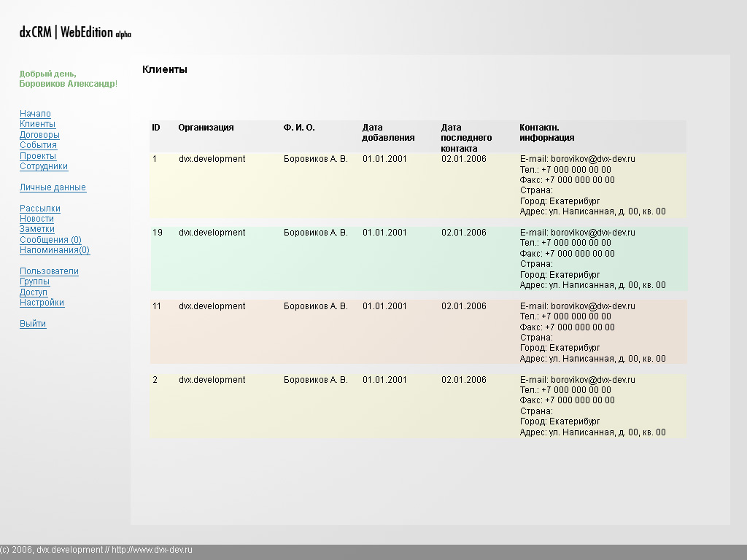Open the Доступ page

click(x=33, y=292)
